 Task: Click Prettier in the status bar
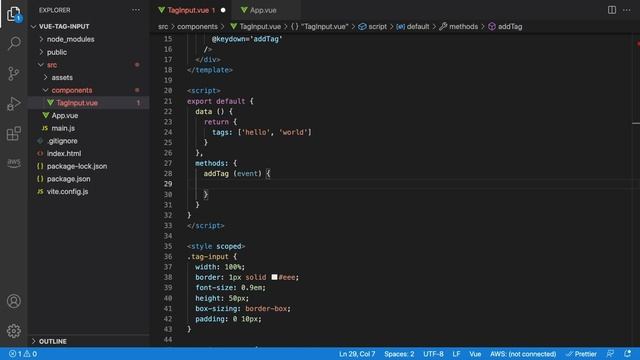(x=581, y=354)
